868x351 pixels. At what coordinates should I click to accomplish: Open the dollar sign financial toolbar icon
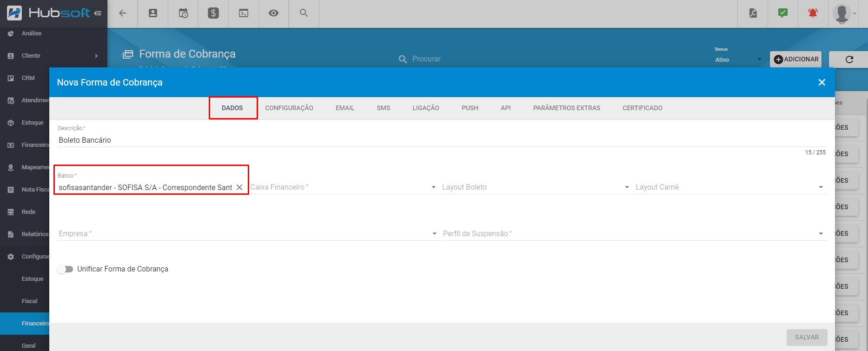213,13
